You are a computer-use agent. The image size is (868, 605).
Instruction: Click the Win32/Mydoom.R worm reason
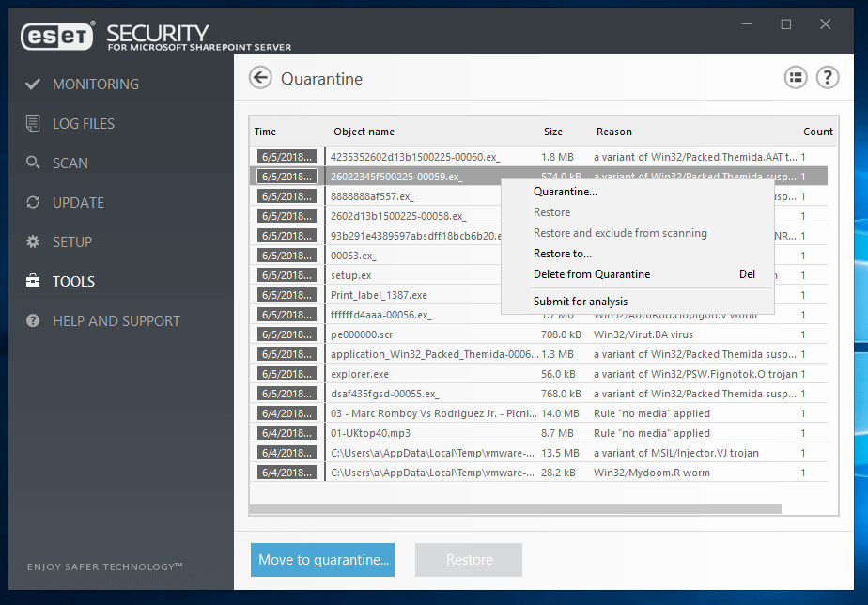click(652, 473)
